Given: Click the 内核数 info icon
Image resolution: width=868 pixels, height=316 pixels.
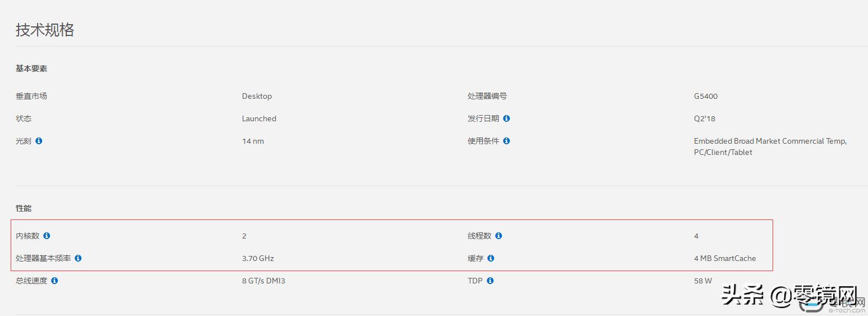Looking at the screenshot, I should pyautogui.click(x=47, y=236).
